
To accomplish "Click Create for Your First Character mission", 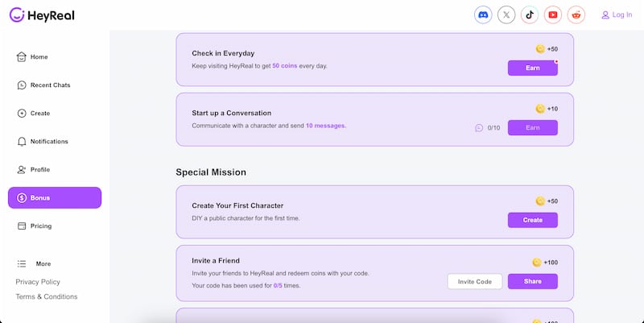I will (x=533, y=220).
